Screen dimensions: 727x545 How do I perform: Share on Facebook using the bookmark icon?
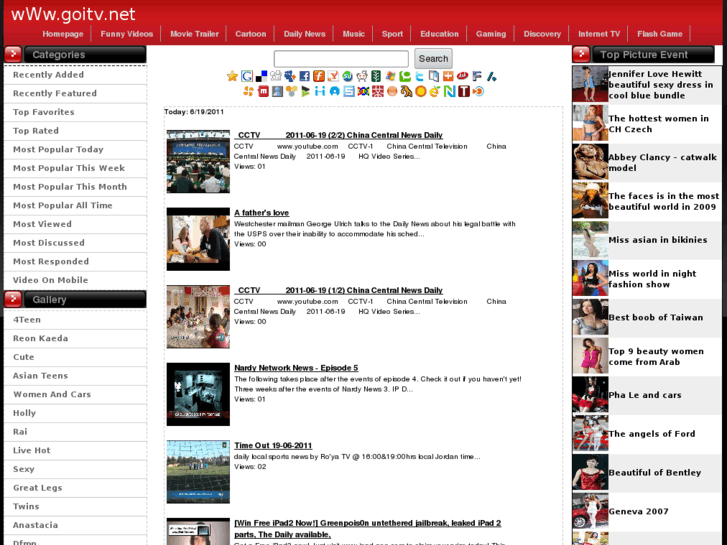pyautogui.click(x=304, y=76)
